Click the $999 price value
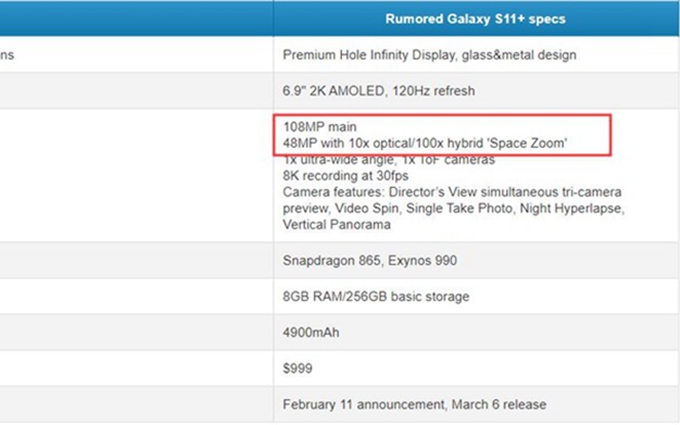The width and height of the screenshot is (680, 425). click(298, 369)
